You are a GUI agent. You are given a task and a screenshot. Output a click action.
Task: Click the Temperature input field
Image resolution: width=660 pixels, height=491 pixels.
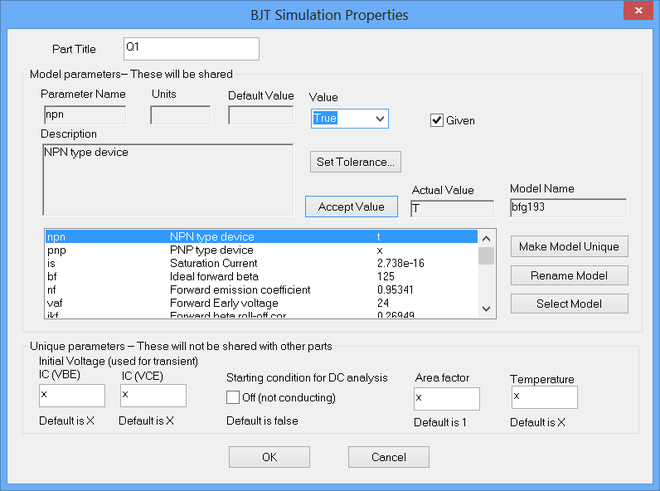click(543, 398)
